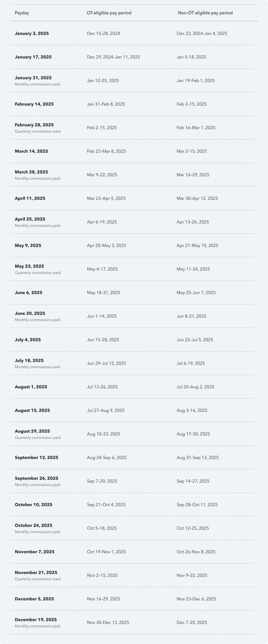268x644 pixels.
Task: Select the Jan 31–Feb 8, 2025 period cell
Action: click(106, 104)
